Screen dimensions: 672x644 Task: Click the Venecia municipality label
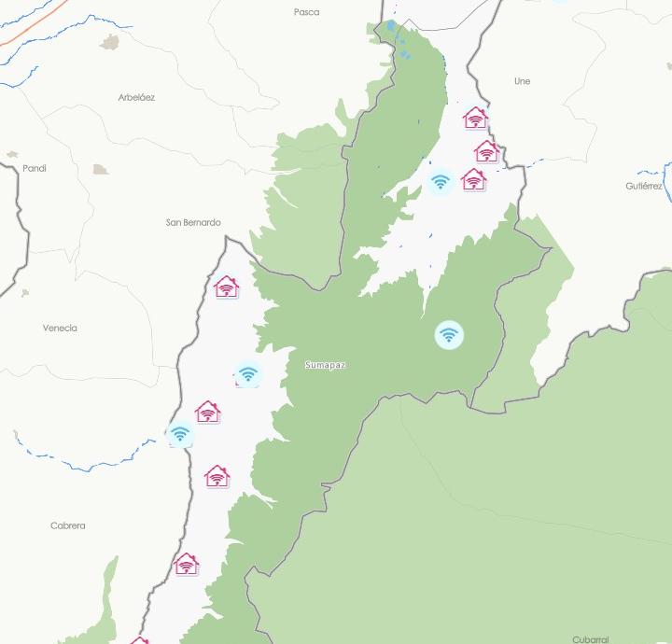tap(60, 328)
